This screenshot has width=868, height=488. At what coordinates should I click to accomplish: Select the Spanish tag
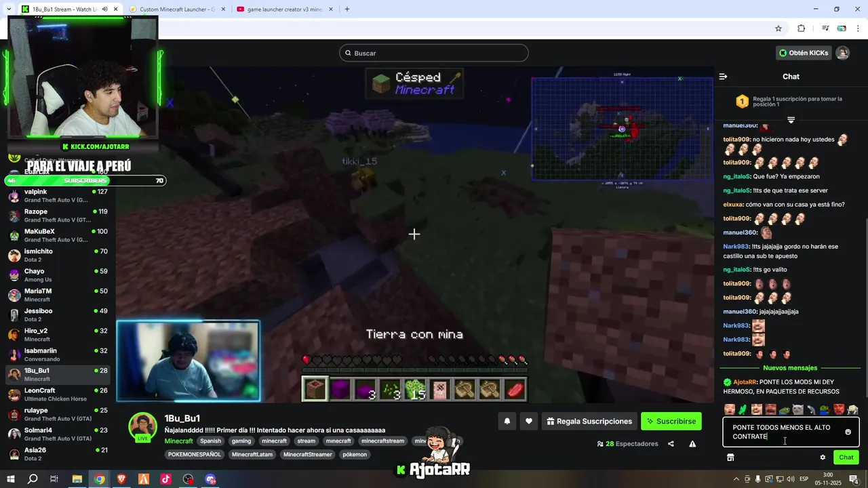coord(210,441)
